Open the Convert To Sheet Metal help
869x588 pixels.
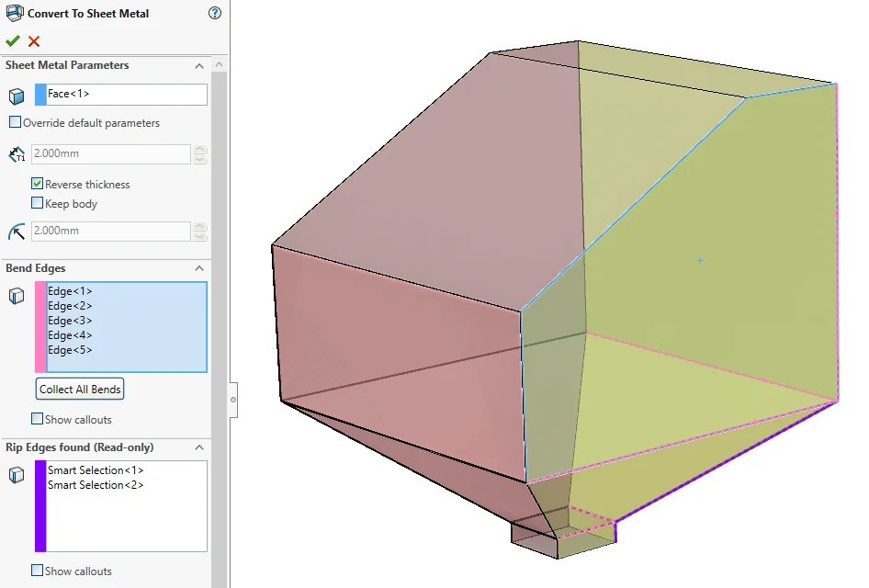214,13
